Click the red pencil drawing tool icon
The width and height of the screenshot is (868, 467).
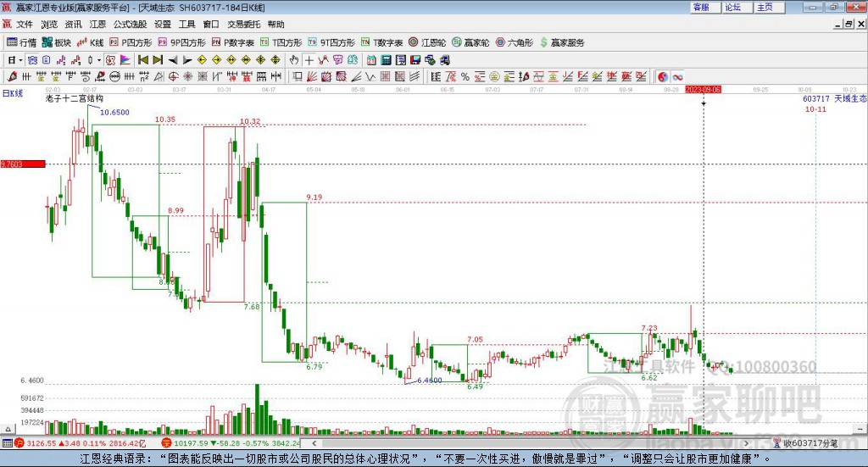pos(12,77)
